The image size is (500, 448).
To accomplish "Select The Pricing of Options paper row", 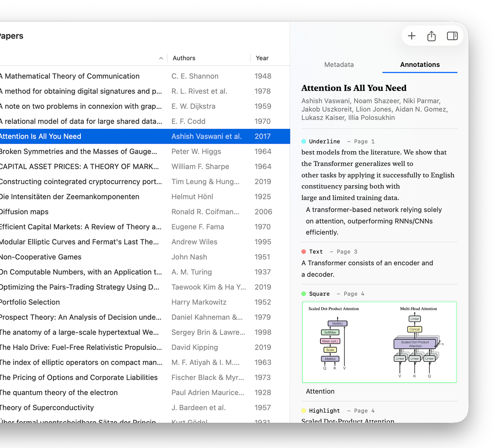I will [145, 377].
